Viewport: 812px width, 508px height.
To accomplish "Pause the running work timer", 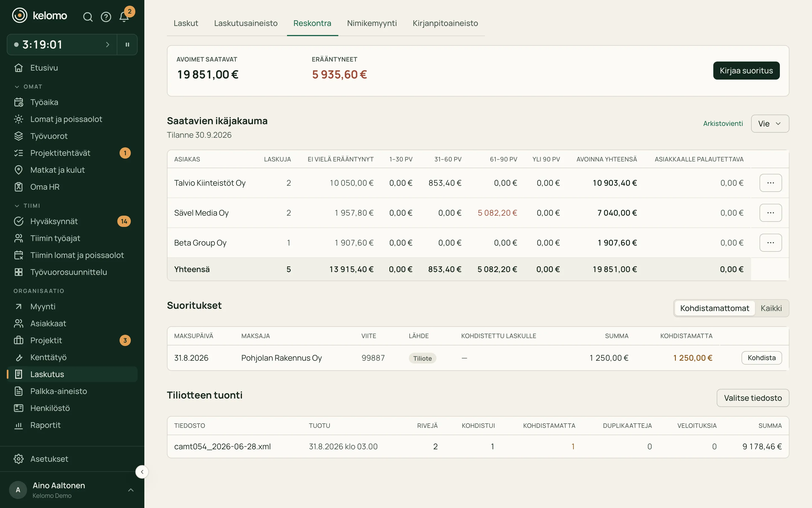I will pyautogui.click(x=127, y=44).
